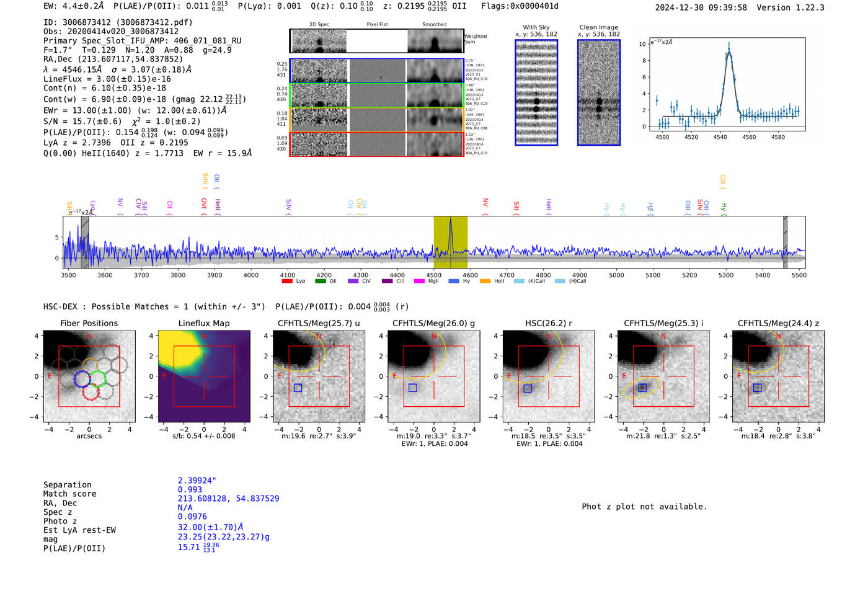
Task: Click the LyA z = 2.7396 text
Action: pyautogui.click(x=77, y=143)
